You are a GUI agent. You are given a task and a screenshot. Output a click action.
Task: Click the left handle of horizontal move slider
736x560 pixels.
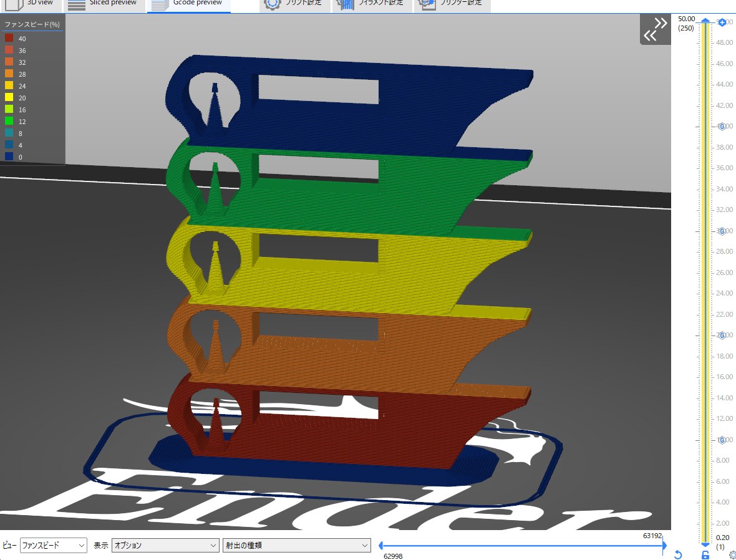pyautogui.click(x=380, y=546)
